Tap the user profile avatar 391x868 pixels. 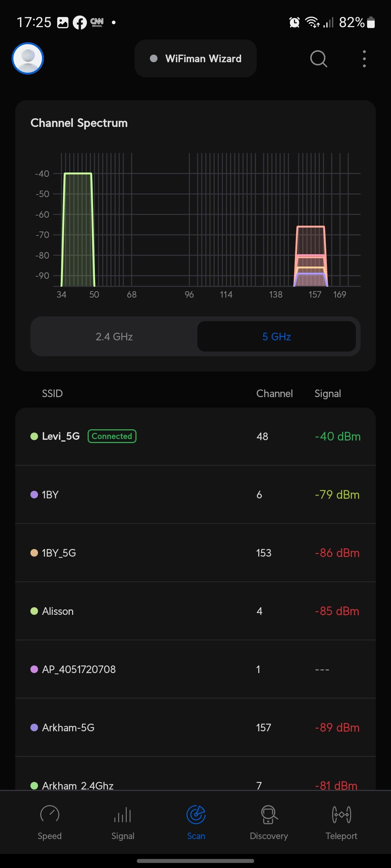(x=28, y=59)
